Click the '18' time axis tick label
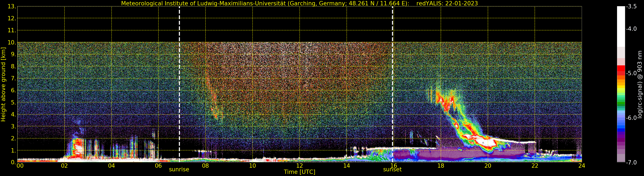Image resolution: width=644 pixels, height=176 pixels. 441,166
